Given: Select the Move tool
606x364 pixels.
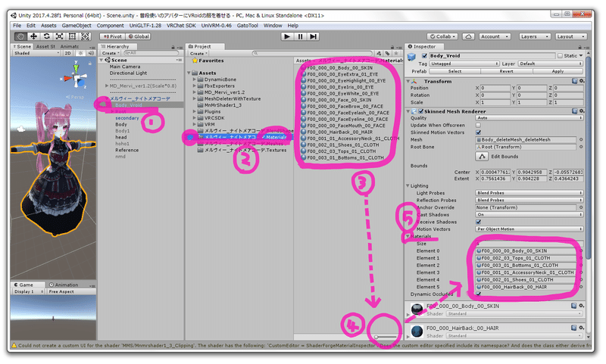Looking at the screenshot, I should point(33,36).
